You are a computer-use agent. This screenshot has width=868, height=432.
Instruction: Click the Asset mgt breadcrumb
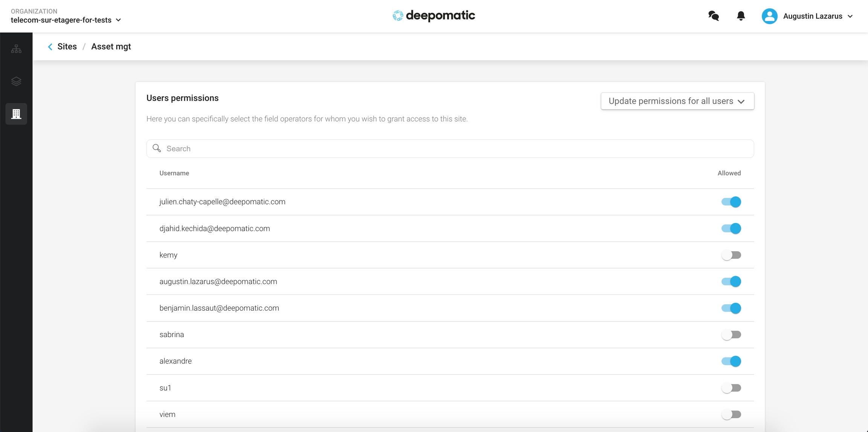coord(111,47)
